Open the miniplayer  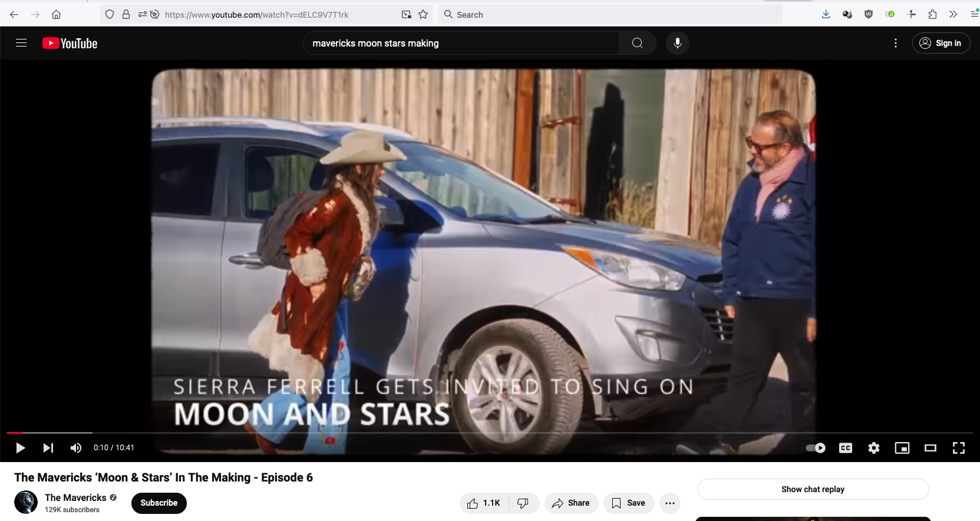pos(902,448)
